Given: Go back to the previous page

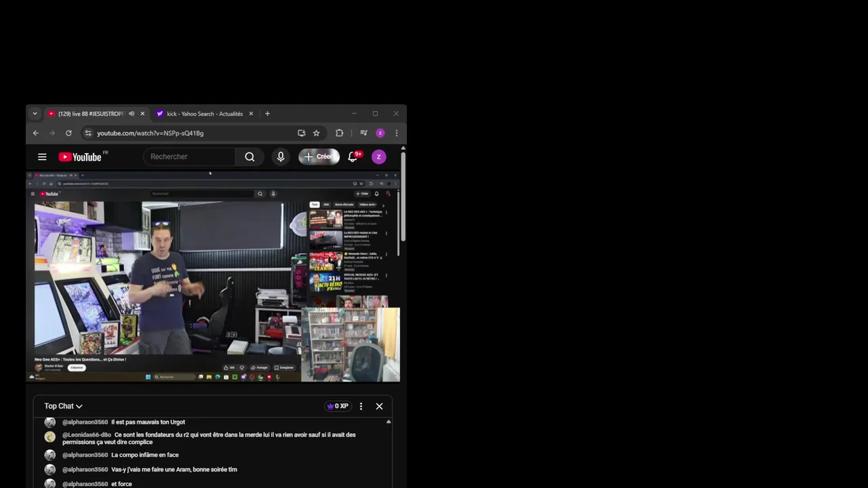Looking at the screenshot, I should pyautogui.click(x=36, y=134).
